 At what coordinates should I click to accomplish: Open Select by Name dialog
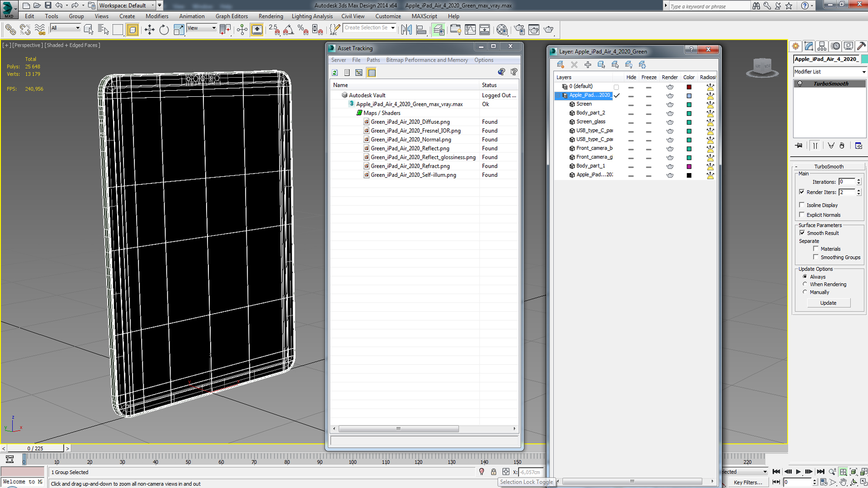(x=103, y=30)
